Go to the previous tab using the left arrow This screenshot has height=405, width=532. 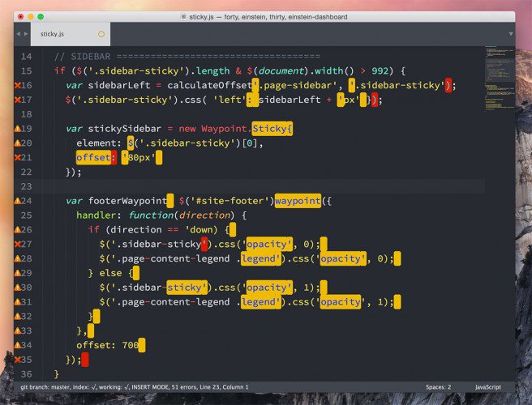point(19,34)
